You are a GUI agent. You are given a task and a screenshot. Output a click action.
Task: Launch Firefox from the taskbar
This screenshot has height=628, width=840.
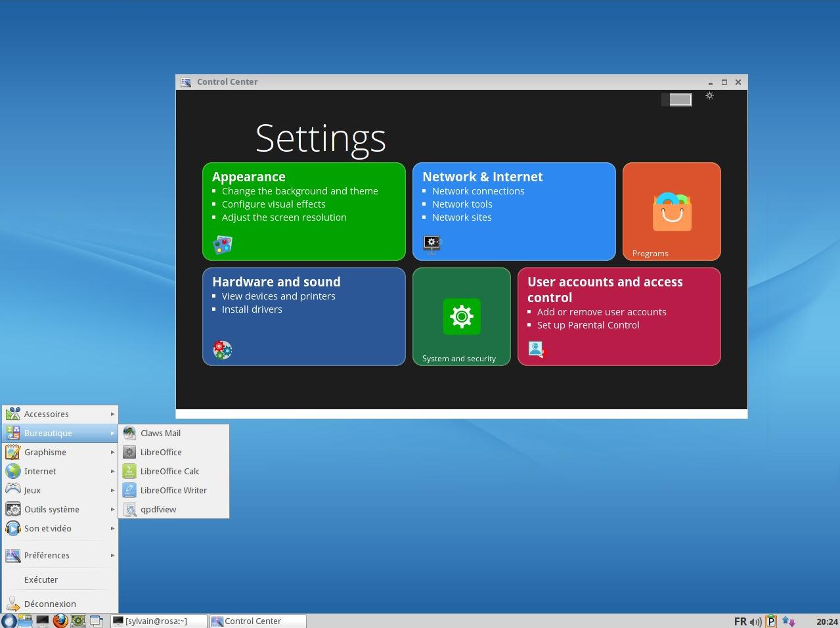[60, 621]
